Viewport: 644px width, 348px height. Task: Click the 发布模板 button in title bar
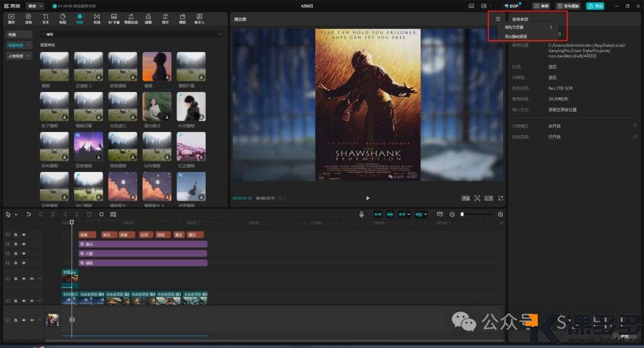(568, 6)
